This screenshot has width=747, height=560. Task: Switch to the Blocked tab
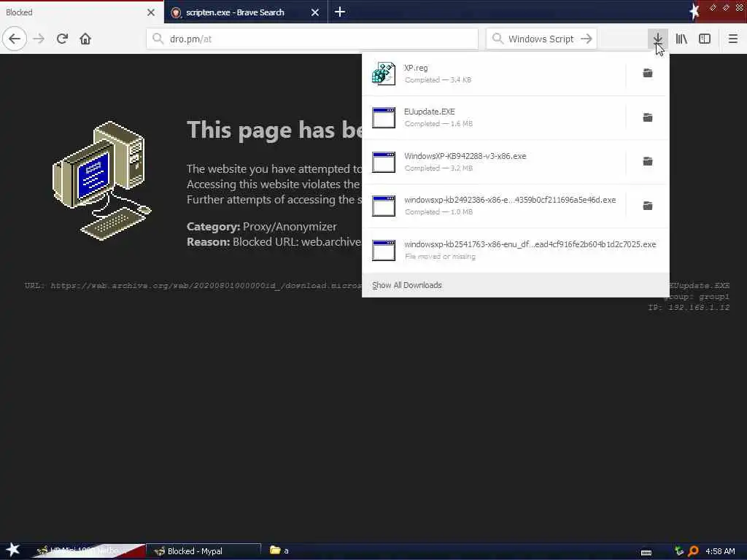pos(71,12)
